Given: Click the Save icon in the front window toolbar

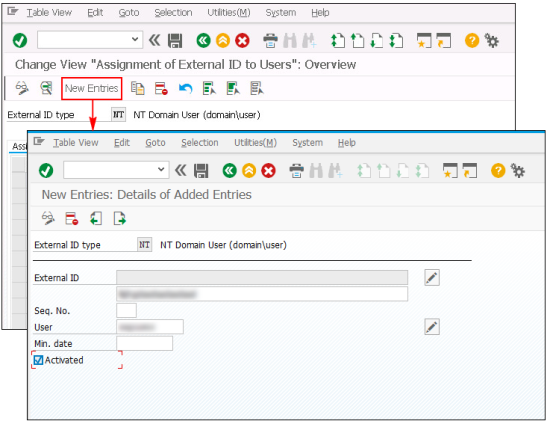Looking at the screenshot, I should pyautogui.click(x=201, y=171).
